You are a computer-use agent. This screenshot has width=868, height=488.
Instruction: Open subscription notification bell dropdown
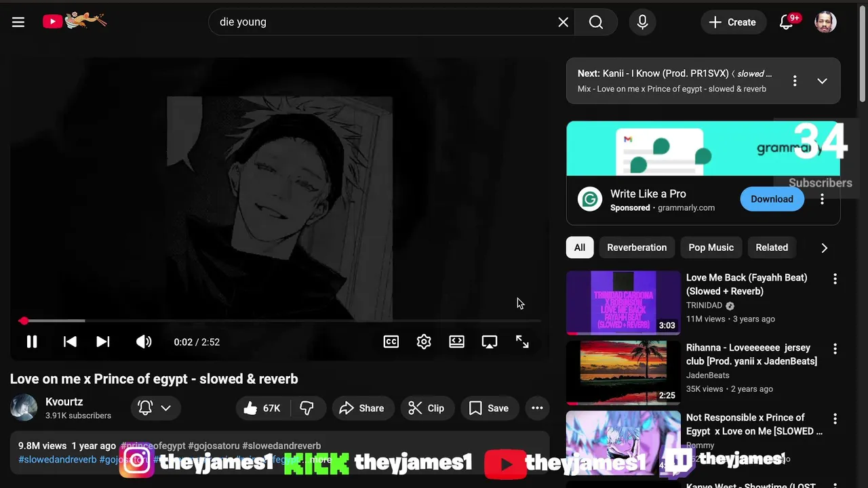pos(155,407)
